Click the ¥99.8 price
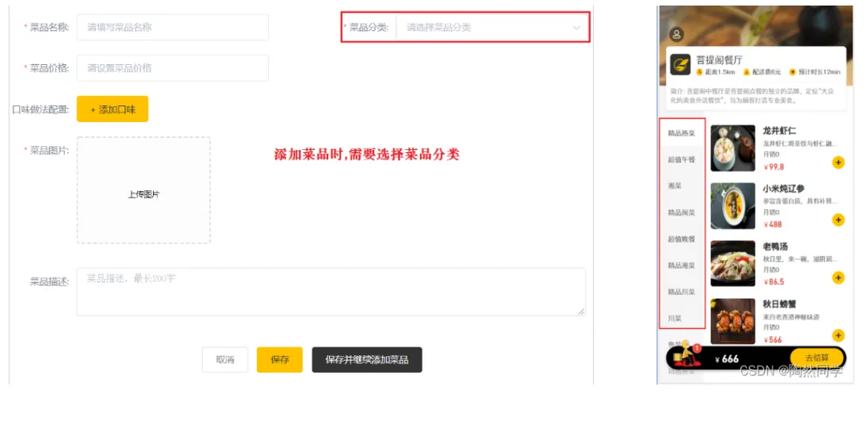Viewport: 868px width, 425px height. pos(774,167)
